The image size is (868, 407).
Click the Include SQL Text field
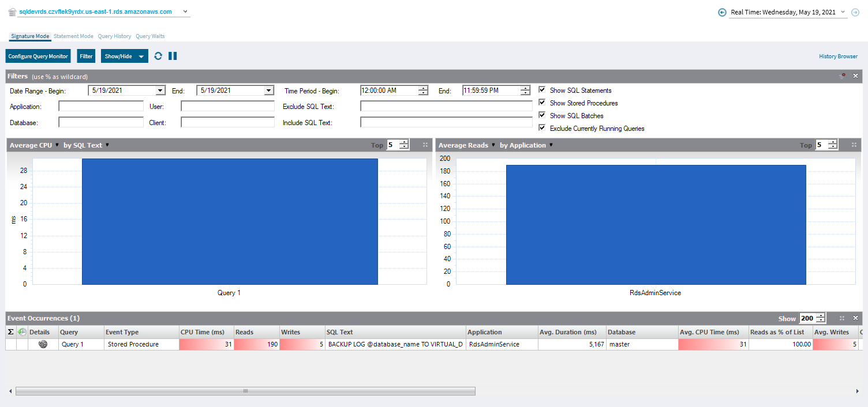point(446,122)
